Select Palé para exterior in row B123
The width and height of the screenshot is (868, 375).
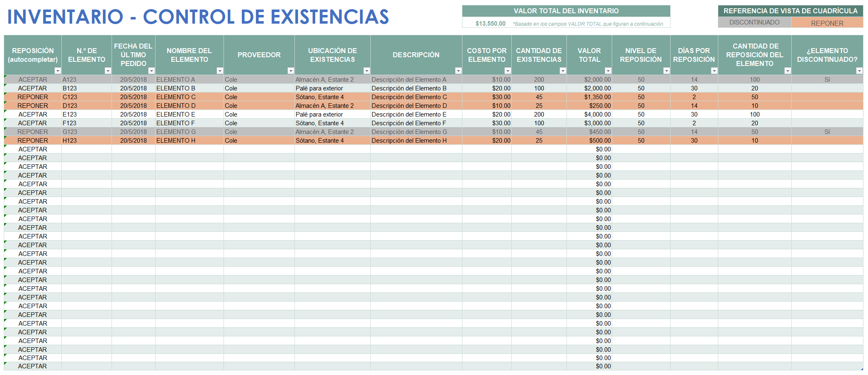333,88
